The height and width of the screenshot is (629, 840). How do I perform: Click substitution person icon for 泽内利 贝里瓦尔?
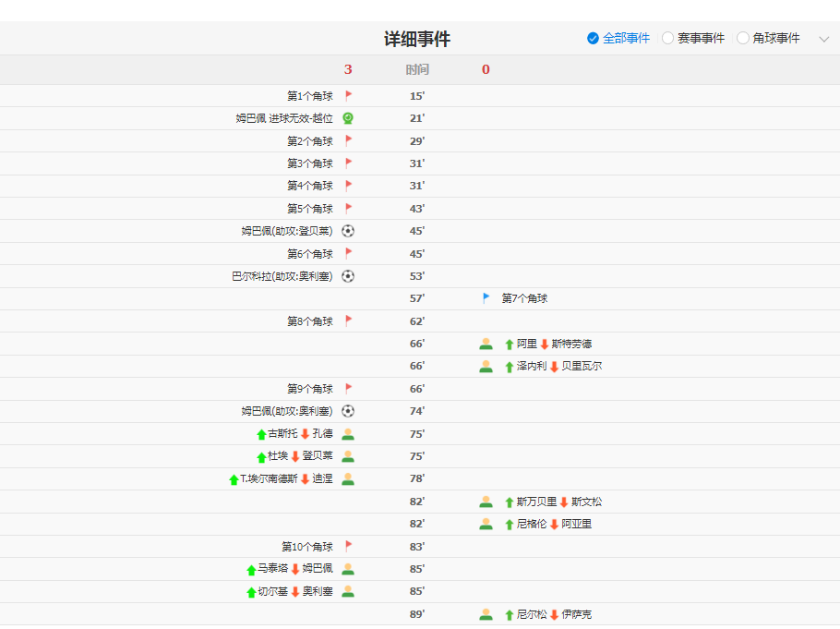486,367
